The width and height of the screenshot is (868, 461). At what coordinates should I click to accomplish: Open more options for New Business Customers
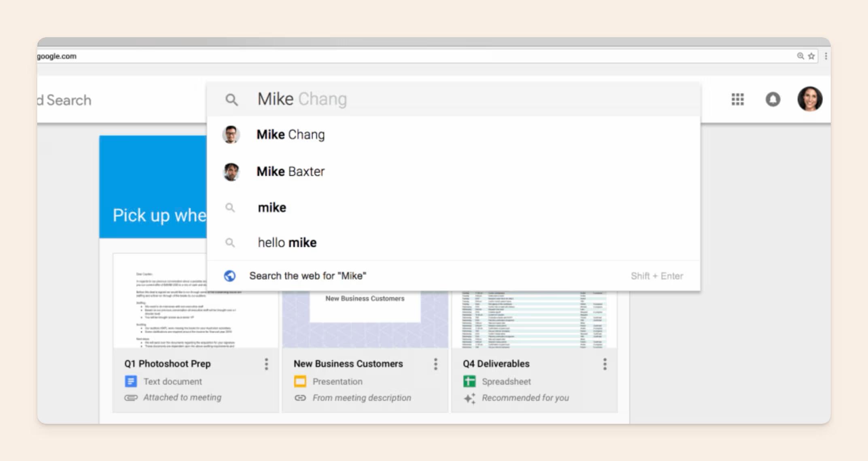435,364
